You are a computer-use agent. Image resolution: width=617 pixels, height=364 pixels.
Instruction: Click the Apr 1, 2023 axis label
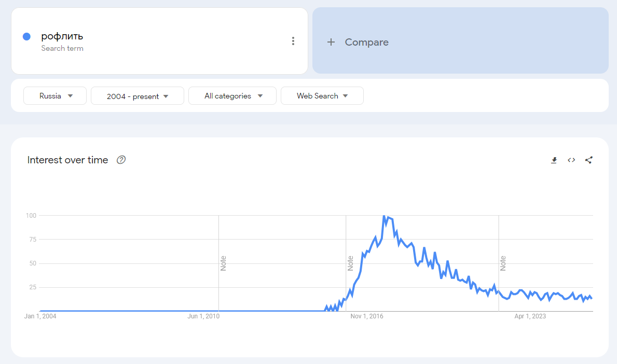[x=530, y=316]
